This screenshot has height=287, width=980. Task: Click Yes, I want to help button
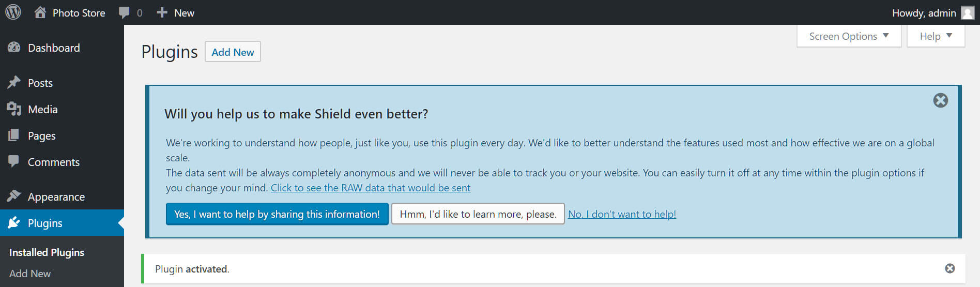tap(277, 214)
